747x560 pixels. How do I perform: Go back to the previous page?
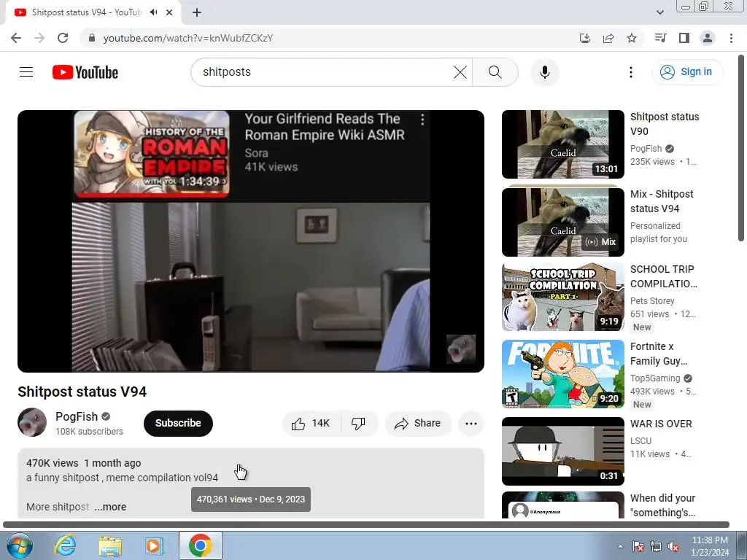(16, 38)
